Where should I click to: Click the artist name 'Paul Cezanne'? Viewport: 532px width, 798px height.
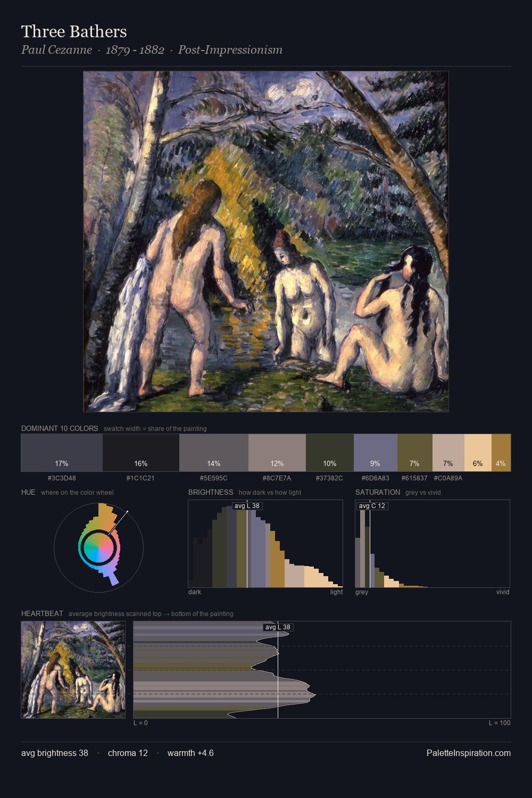pyautogui.click(x=56, y=50)
